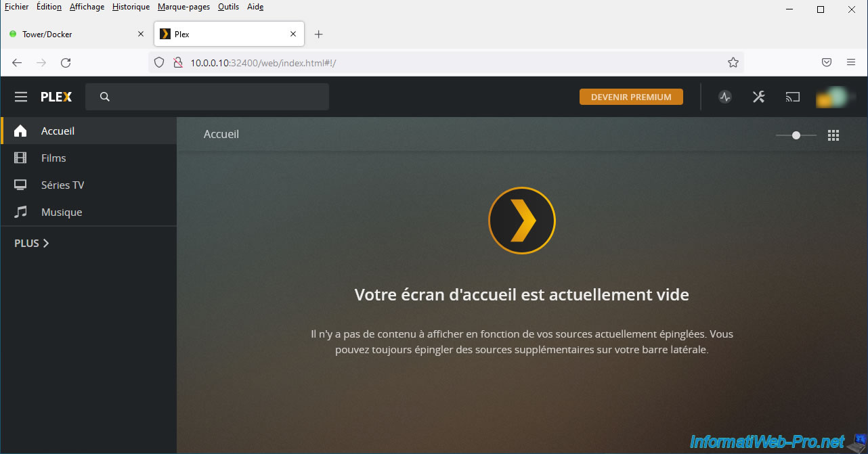Go to Accueil in sidebar
The height and width of the screenshot is (454, 868).
tap(58, 131)
